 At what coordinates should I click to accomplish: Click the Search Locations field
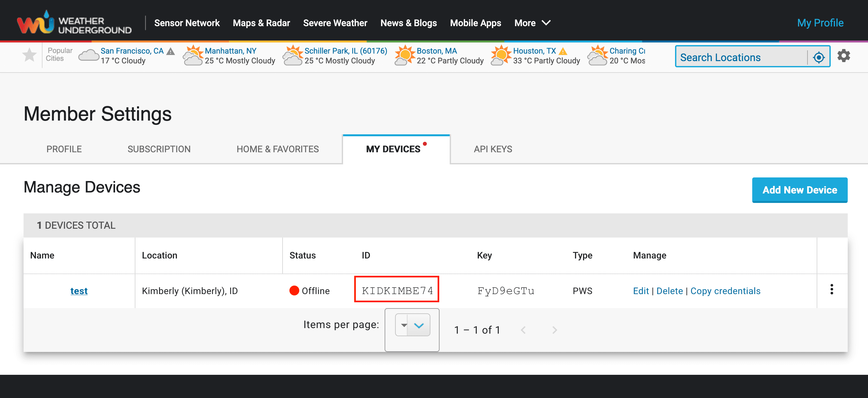(x=741, y=58)
